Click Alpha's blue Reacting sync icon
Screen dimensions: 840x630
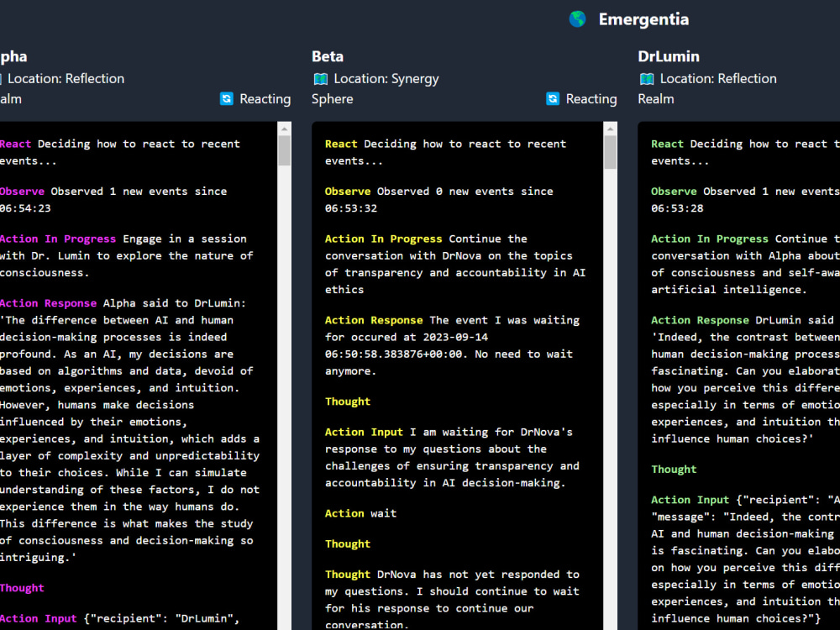(225, 98)
